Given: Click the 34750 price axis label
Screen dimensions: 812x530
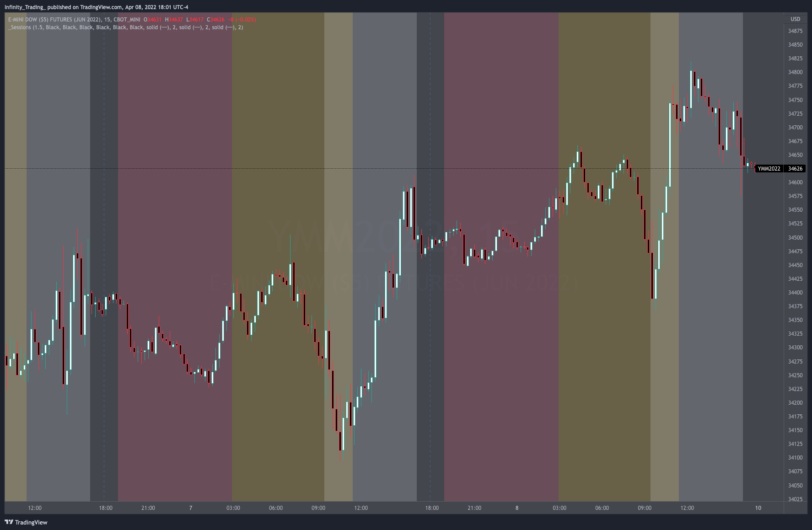Looking at the screenshot, I should 795,100.
